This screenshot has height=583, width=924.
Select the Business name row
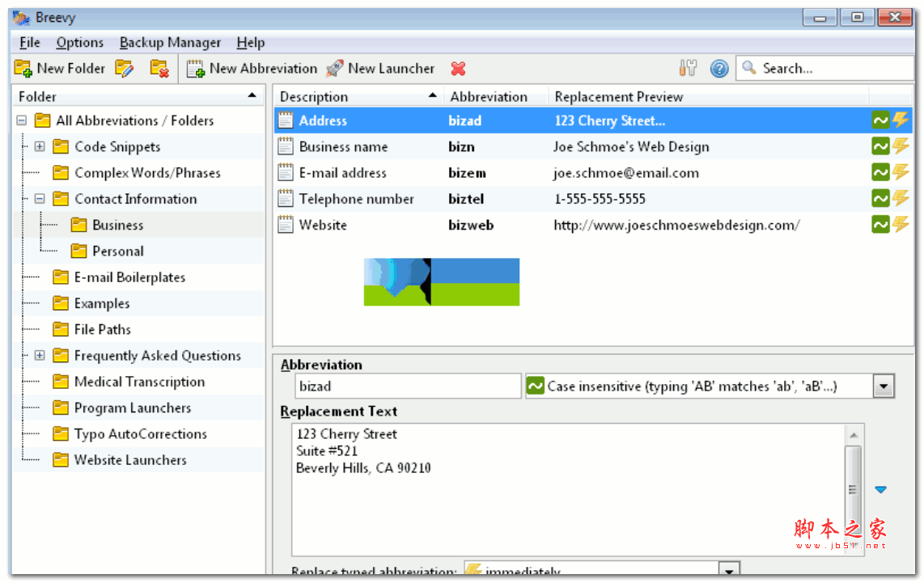(x=593, y=146)
